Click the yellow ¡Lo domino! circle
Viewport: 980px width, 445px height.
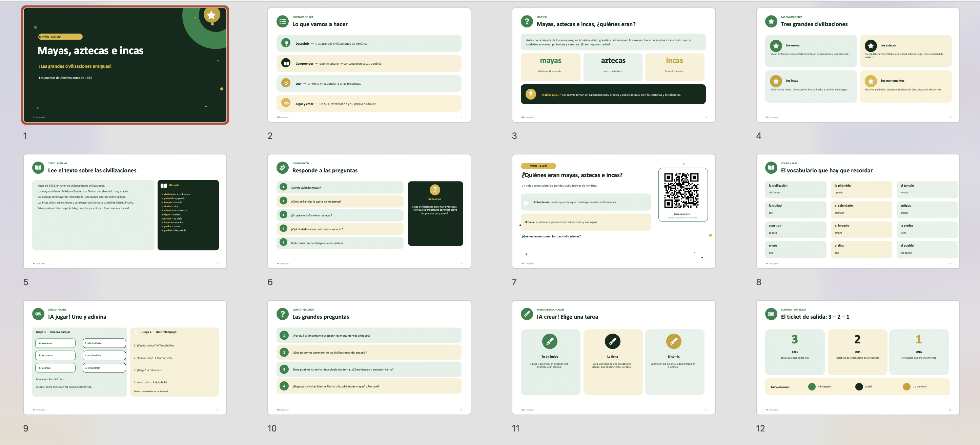pyautogui.click(x=906, y=387)
